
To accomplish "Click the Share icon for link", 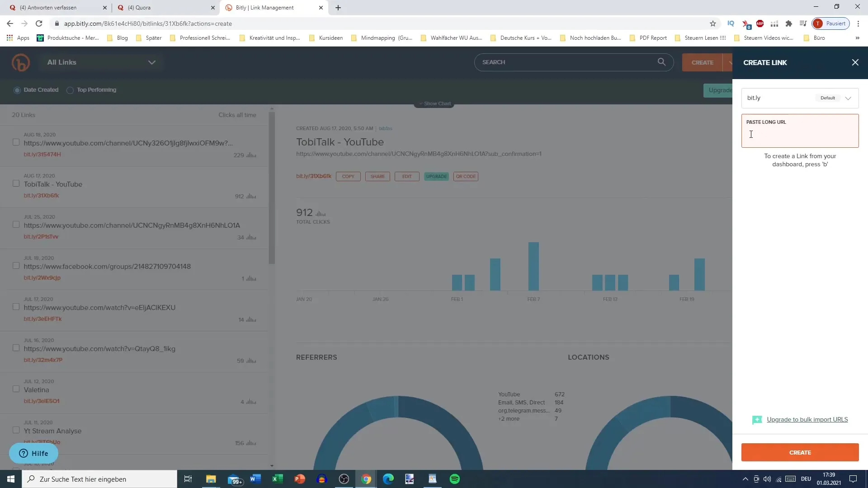I will [377, 176].
